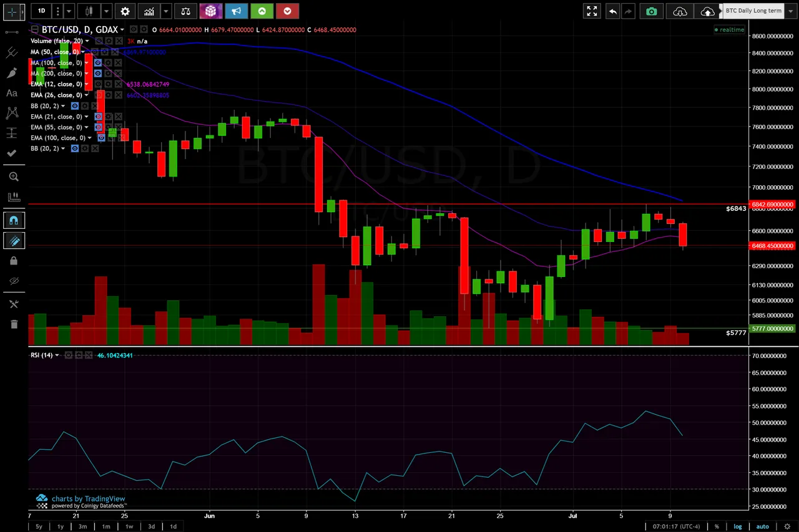Viewport: 799px width, 532px height.
Task: Expand the BTC/USD, D, GDAX symbol dropdown
Action: [x=122, y=30]
